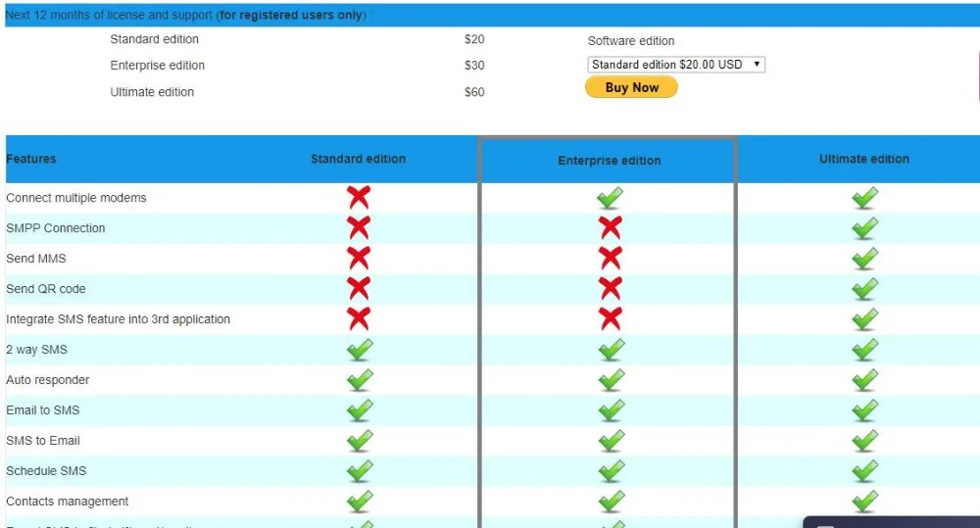Viewport: 980px width, 528px height.
Task: Click green check for Auto responder Ultimate
Action: pos(865,379)
